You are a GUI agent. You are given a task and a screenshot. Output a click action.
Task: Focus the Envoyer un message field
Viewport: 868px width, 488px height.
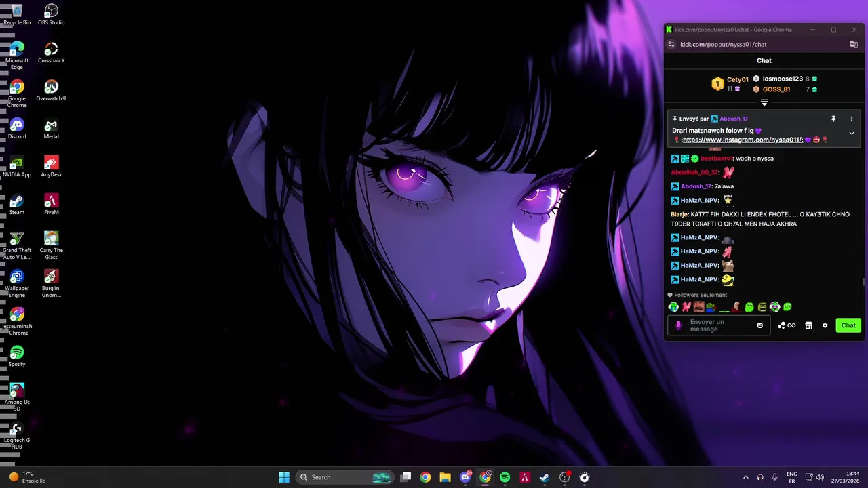pos(719,325)
